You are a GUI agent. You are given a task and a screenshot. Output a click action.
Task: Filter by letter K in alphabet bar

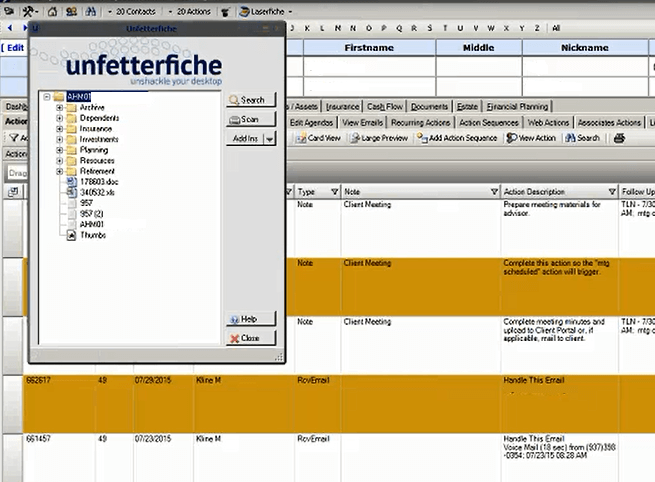(307, 28)
